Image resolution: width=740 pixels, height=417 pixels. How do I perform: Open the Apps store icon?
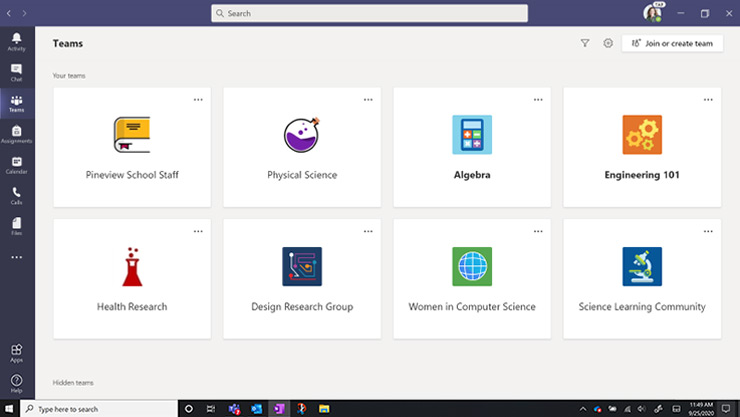tap(16, 352)
